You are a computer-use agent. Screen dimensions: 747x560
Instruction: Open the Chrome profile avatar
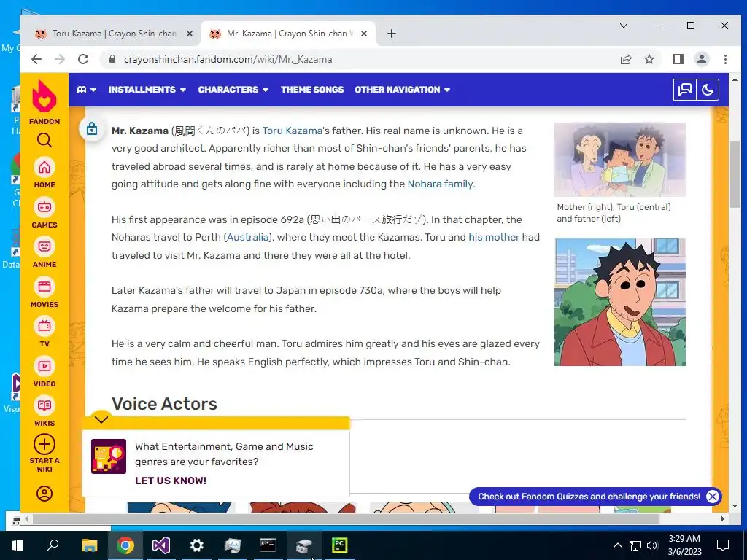tap(701, 59)
